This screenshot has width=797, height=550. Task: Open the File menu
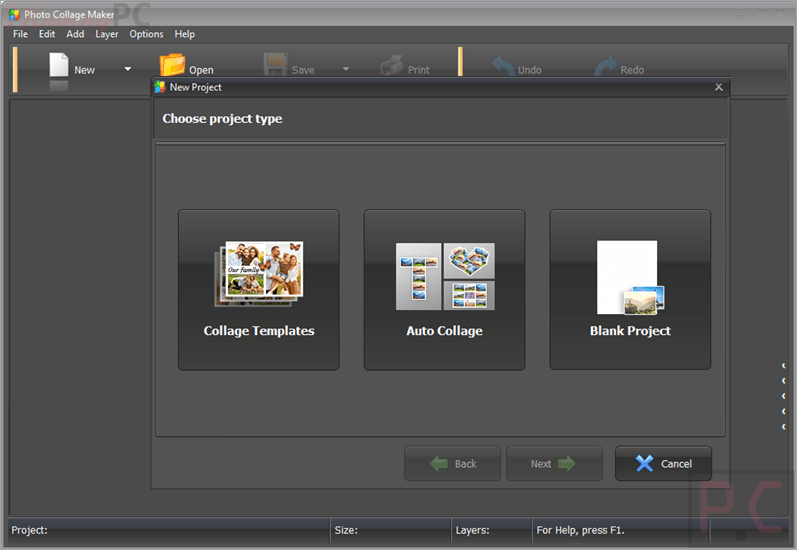point(20,34)
